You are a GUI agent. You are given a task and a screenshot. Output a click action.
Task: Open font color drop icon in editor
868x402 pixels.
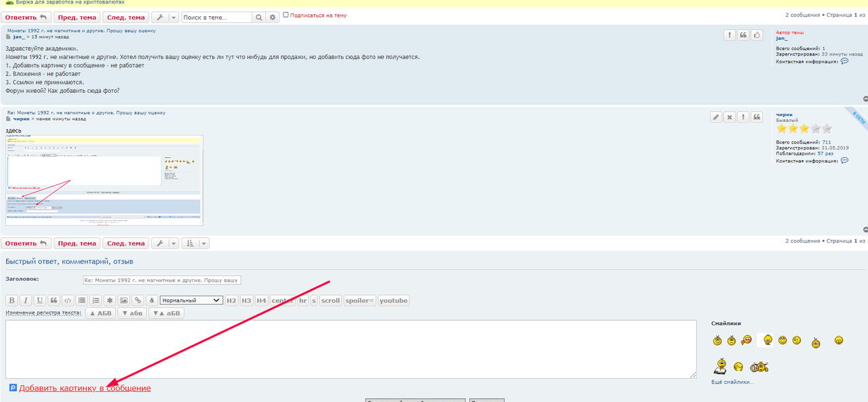(151, 300)
